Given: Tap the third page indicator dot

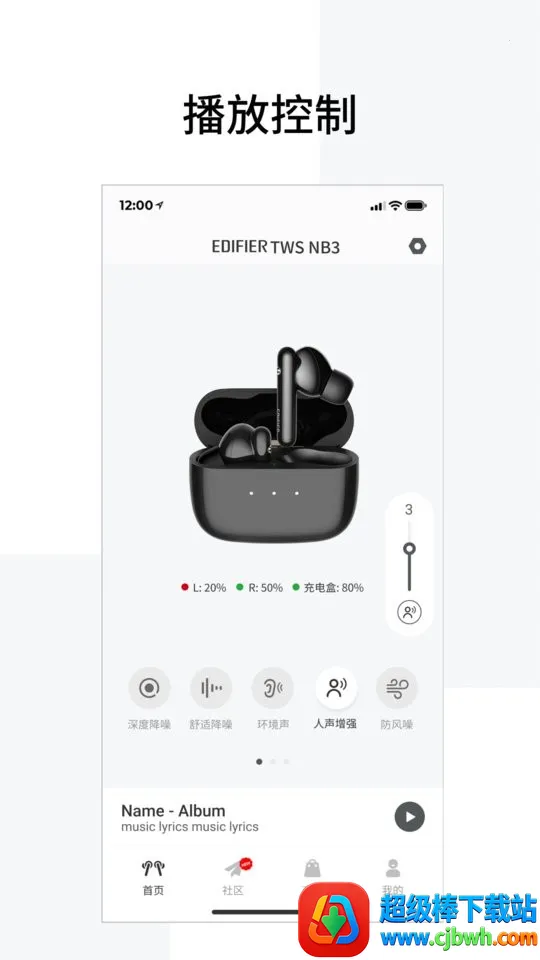Looking at the screenshot, I should coord(286,762).
